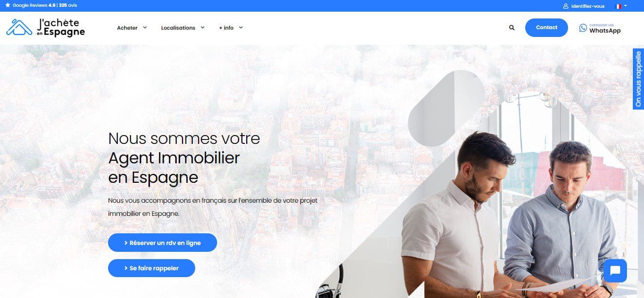Open the + info menu item
Screen dimensions: 644x298
click(x=226, y=28)
